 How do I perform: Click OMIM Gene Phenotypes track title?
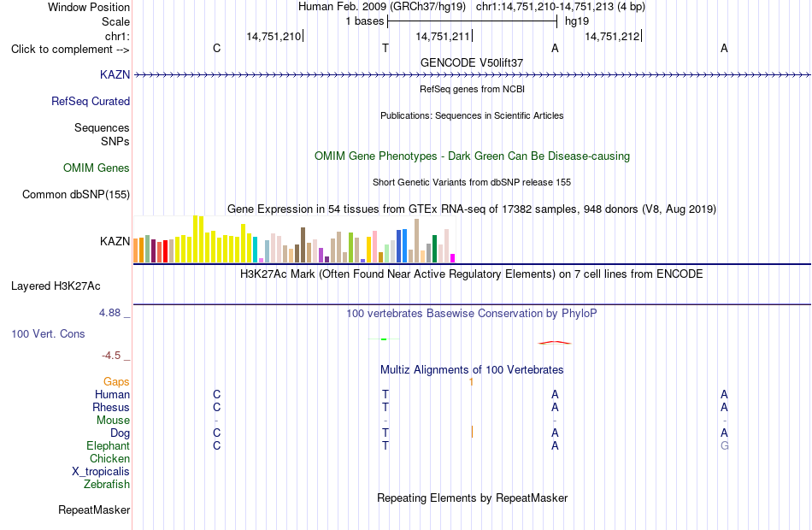point(472,156)
